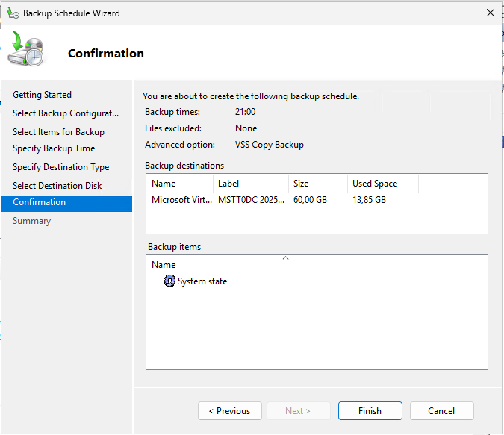
Task: Click the Cancel button
Action: pyautogui.click(x=441, y=411)
